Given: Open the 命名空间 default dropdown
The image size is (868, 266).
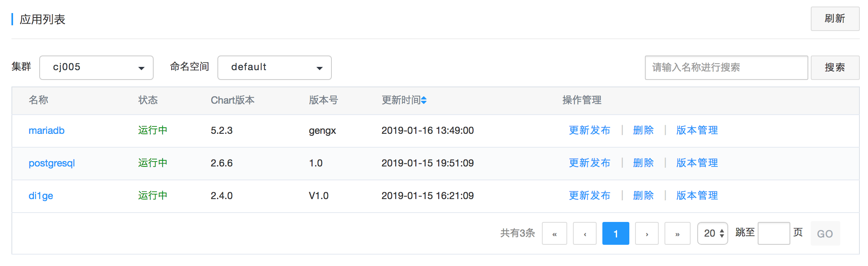Looking at the screenshot, I should 275,68.
